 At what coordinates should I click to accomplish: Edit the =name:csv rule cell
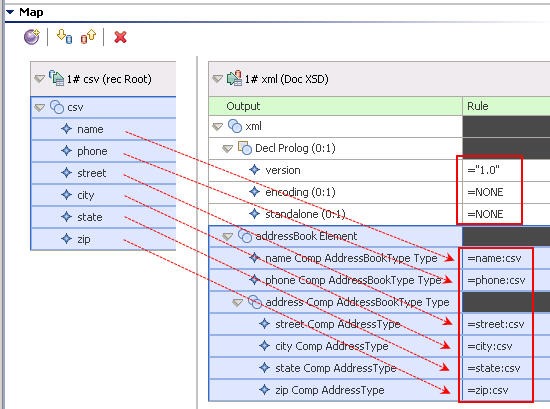click(506, 259)
